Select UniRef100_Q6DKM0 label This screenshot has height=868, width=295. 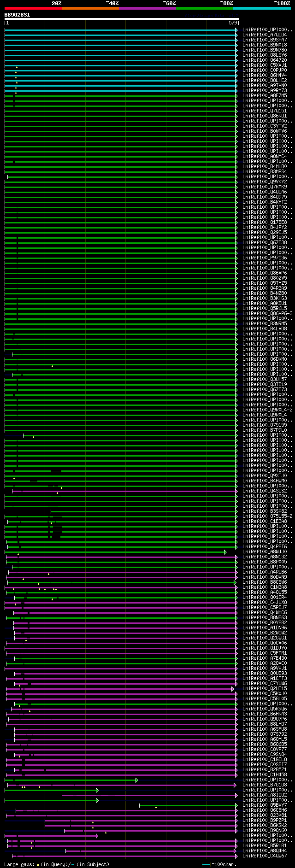click(x=265, y=359)
